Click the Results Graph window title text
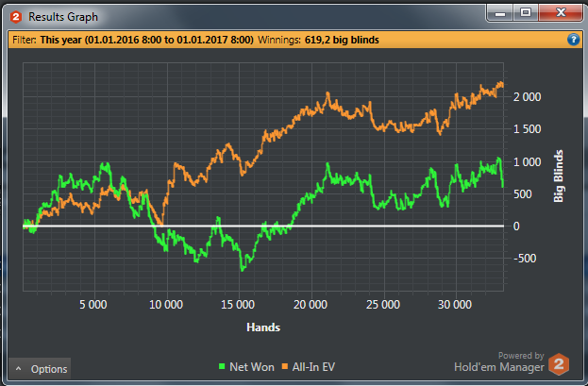Screen dimensions: 588x386 [x=62, y=16]
